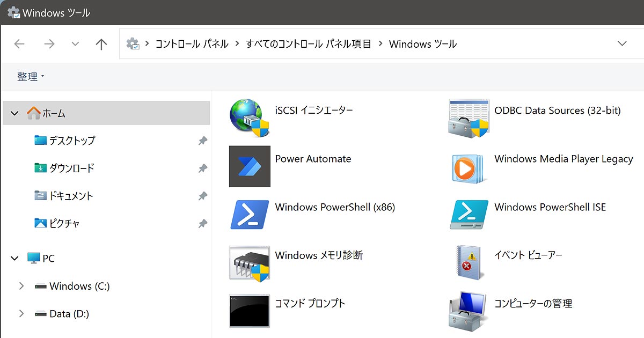This screenshot has height=338, width=644.
Task: Unpin デスクトップ using its pin icon
Action: 202,141
